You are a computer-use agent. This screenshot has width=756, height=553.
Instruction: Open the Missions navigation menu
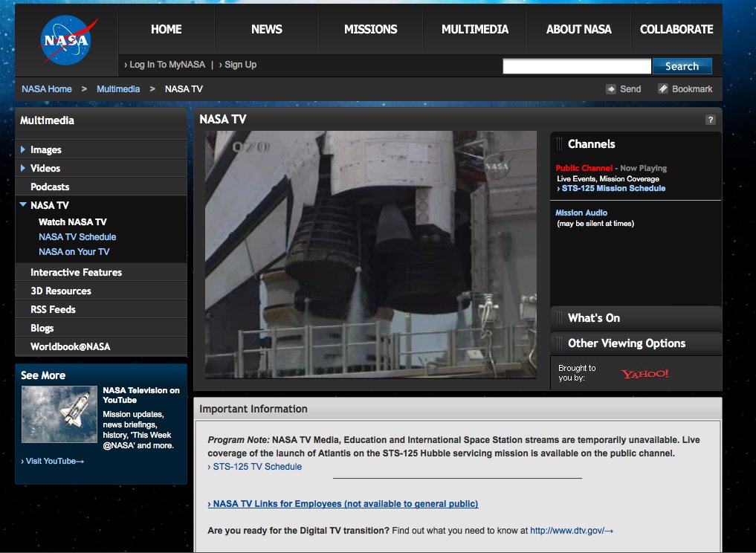pyautogui.click(x=370, y=30)
